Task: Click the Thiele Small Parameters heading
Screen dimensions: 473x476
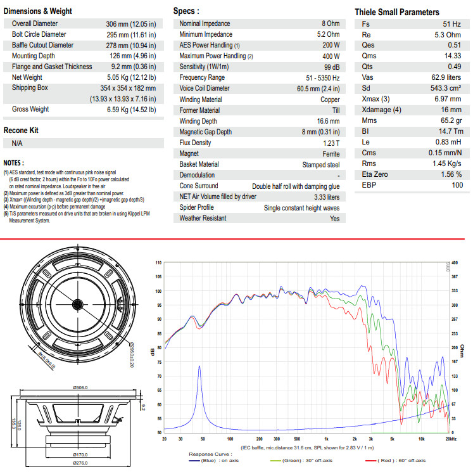Action: [397, 12]
